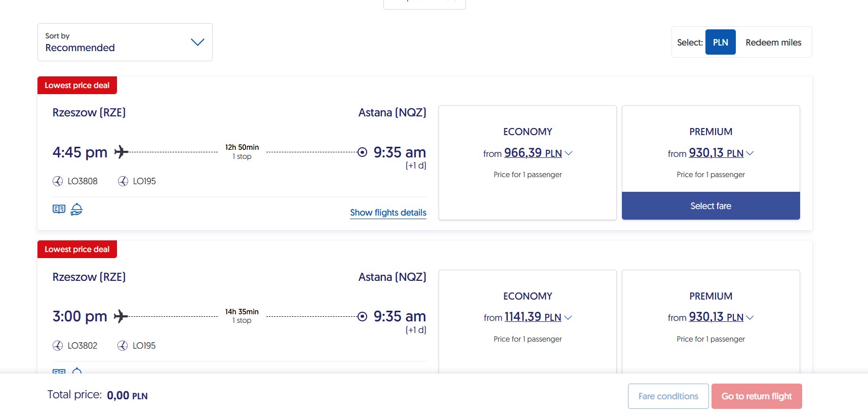868x417 pixels.
Task: Click the airline logo beside LO195 on first flight
Action: (123, 181)
